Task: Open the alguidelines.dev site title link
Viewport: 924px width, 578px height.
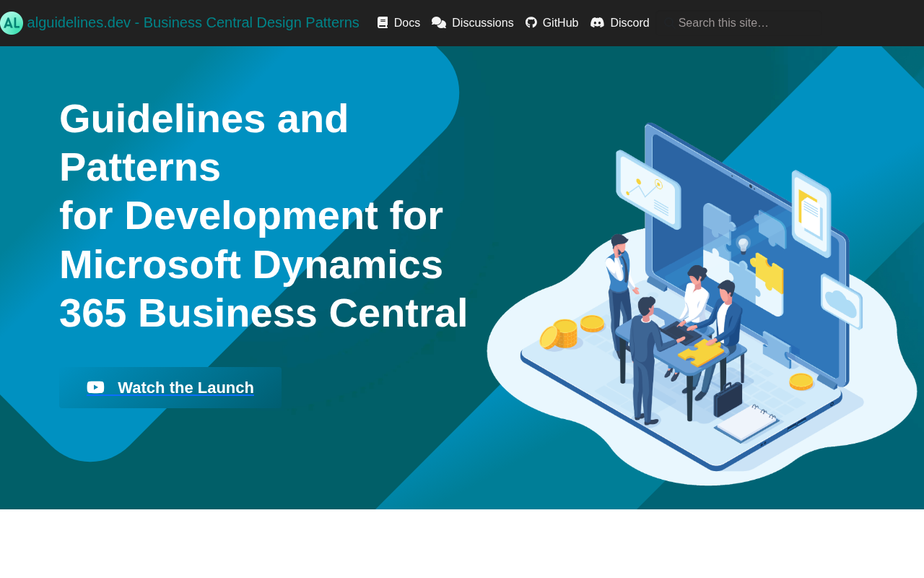Action: (193, 22)
